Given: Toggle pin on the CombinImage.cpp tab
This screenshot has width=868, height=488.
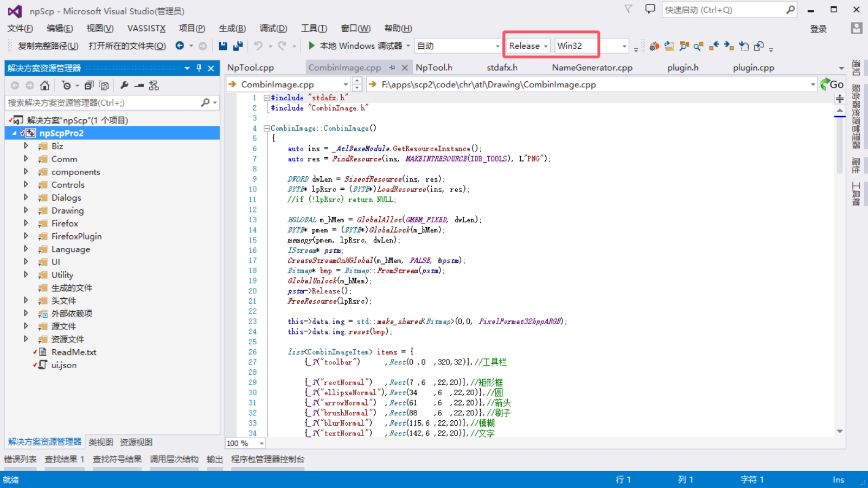Looking at the screenshot, I should coord(392,68).
